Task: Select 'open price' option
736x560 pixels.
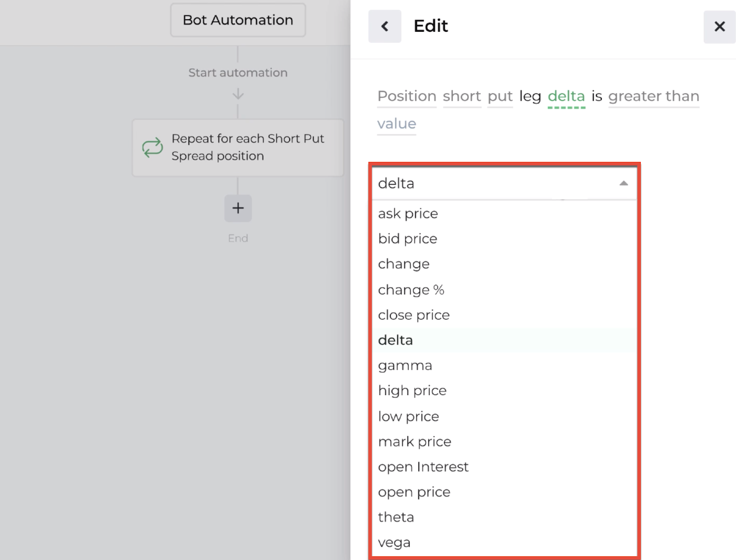Action: 504,492
